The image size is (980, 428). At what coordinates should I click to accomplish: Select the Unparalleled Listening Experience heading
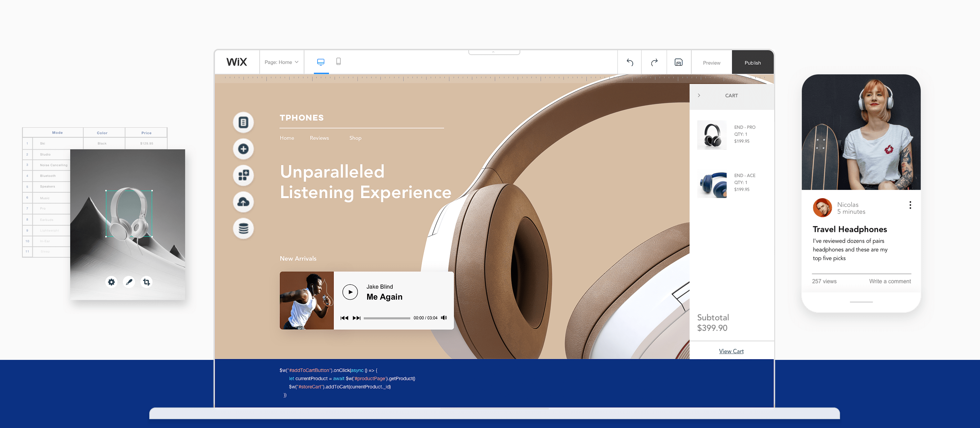(365, 182)
